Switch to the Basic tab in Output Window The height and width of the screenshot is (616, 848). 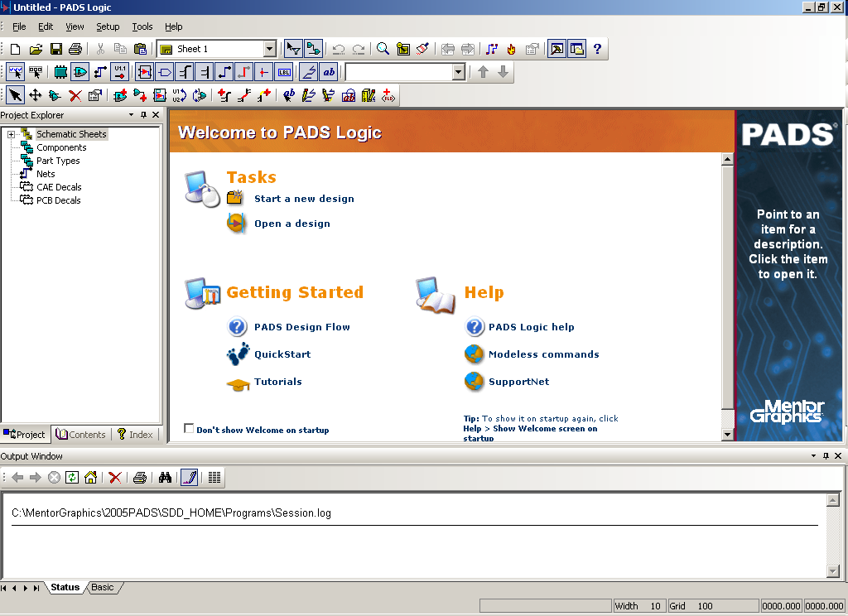coord(103,587)
